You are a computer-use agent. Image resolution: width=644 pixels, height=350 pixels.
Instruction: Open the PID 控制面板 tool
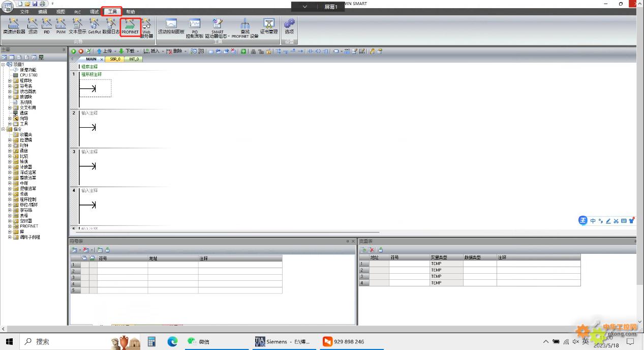195,28
